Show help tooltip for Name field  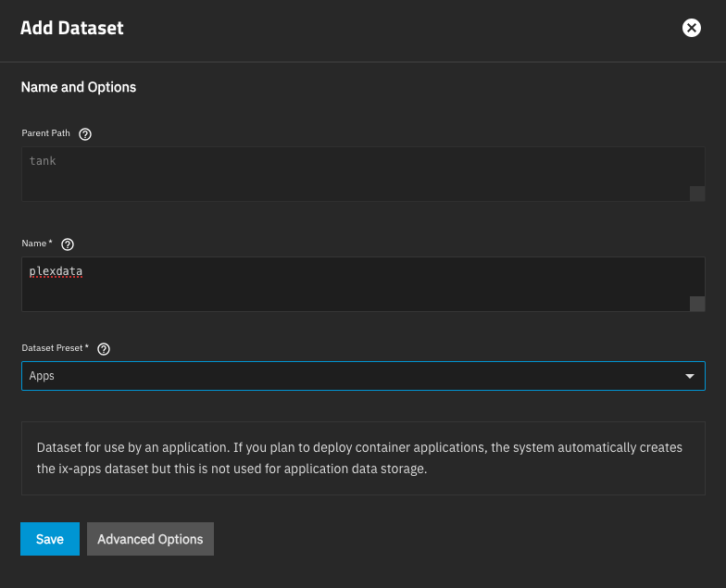tap(68, 244)
